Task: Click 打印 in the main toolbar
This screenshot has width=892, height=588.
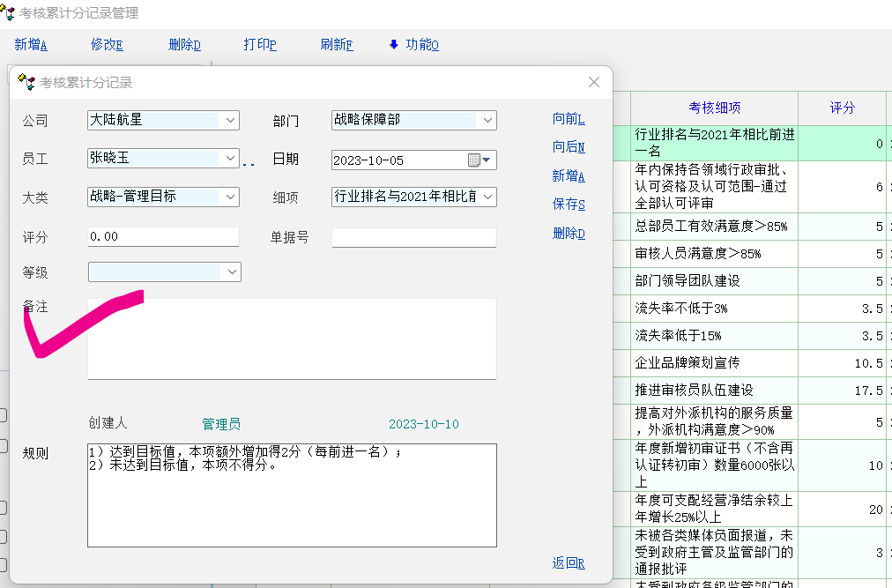Action: click(x=260, y=45)
